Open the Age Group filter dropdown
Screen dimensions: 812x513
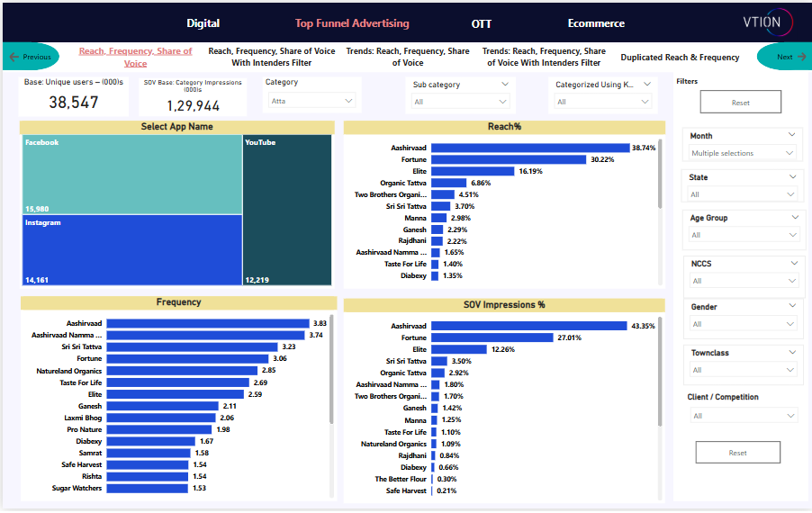[742, 235]
